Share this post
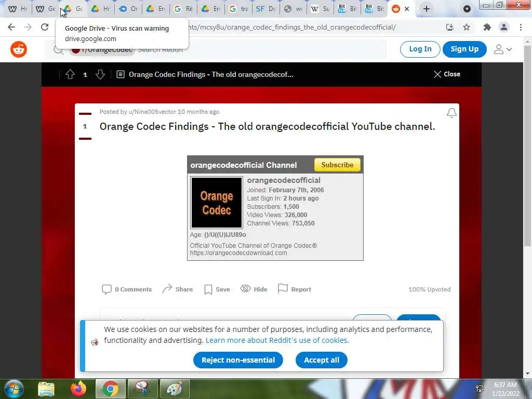The height and width of the screenshot is (399, 532). [178, 289]
